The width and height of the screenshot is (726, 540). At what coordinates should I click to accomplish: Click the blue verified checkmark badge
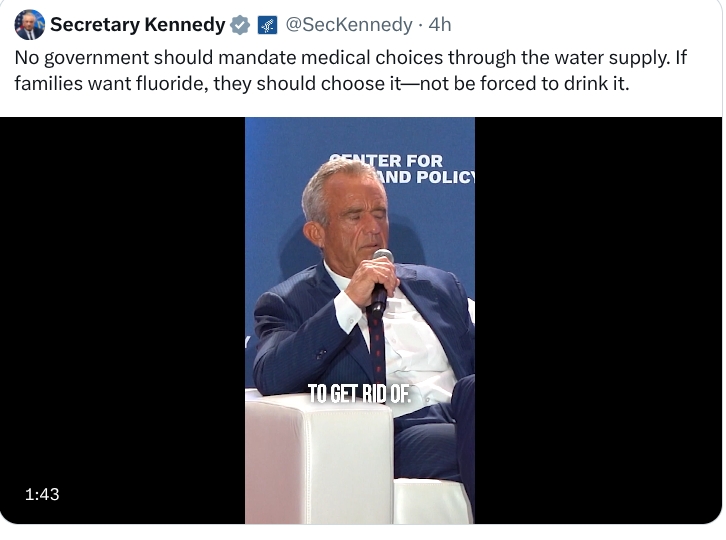(241, 25)
